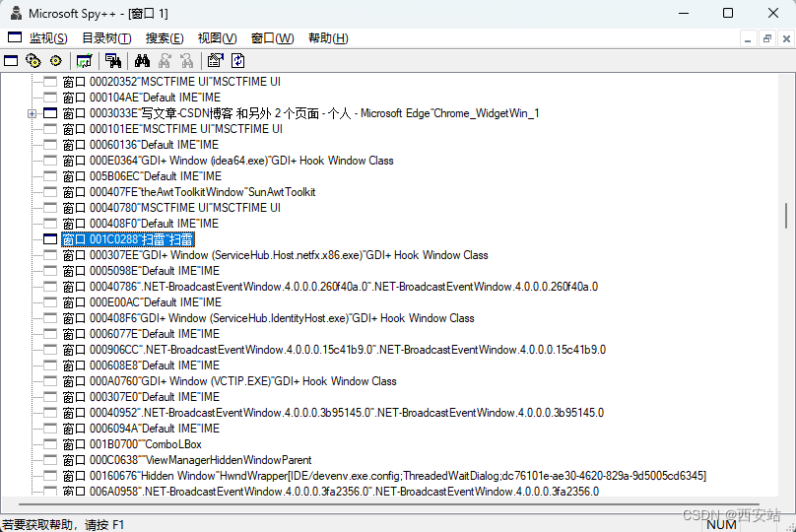This screenshot has width=796, height=532.
Task: Open the Threads view single gear icon
Action: 56,61
